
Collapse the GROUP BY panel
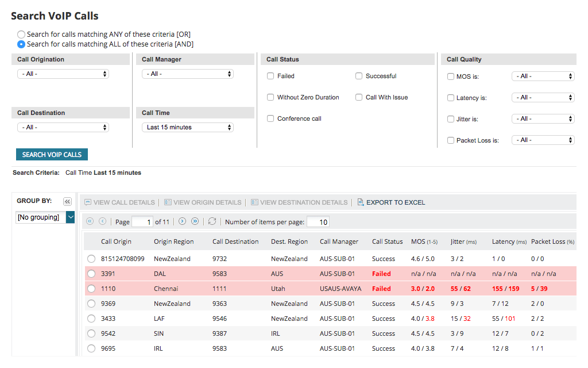(67, 200)
